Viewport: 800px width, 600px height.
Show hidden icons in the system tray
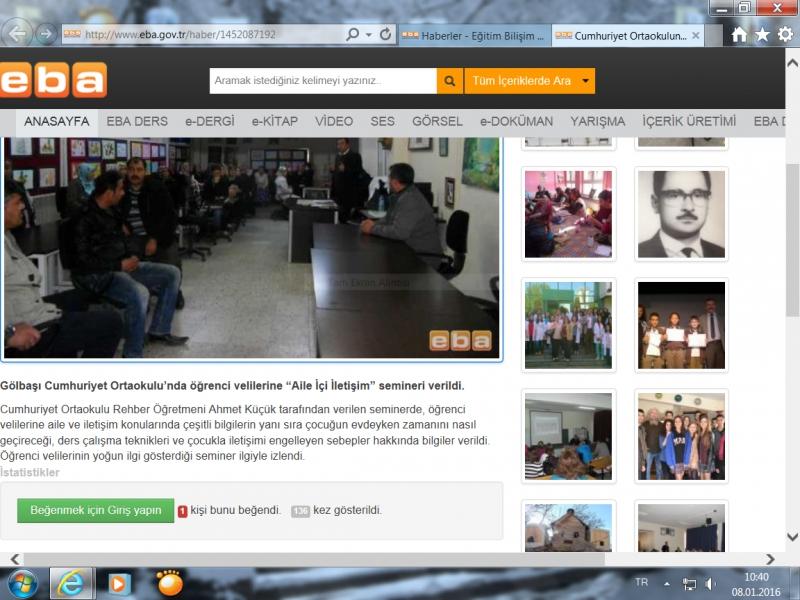pyautogui.click(x=667, y=583)
